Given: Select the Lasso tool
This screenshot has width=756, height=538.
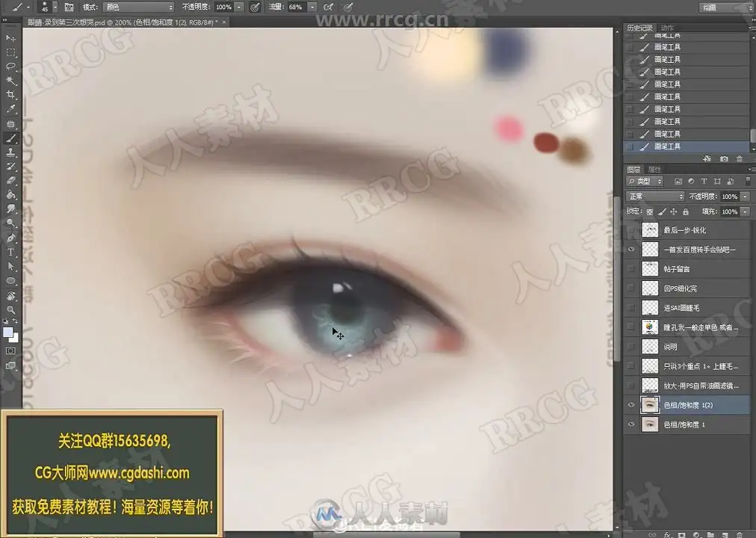Looking at the screenshot, I should coord(10,66).
